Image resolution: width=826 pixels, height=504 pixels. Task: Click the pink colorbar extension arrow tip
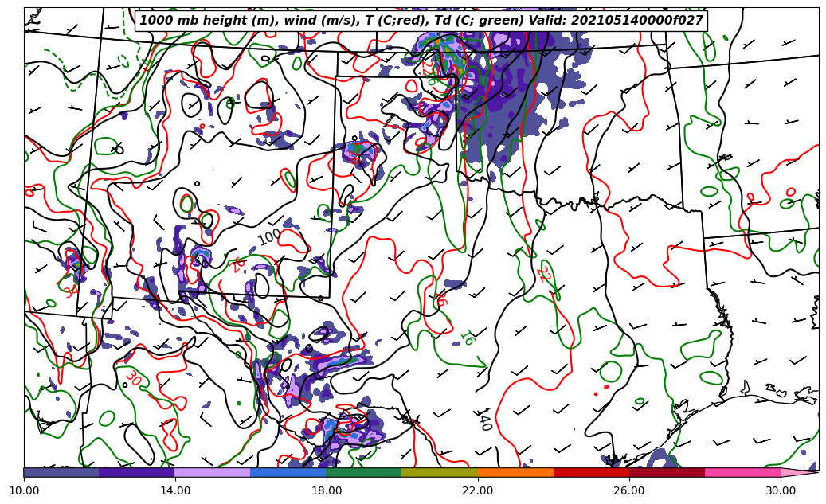(800, 472)
